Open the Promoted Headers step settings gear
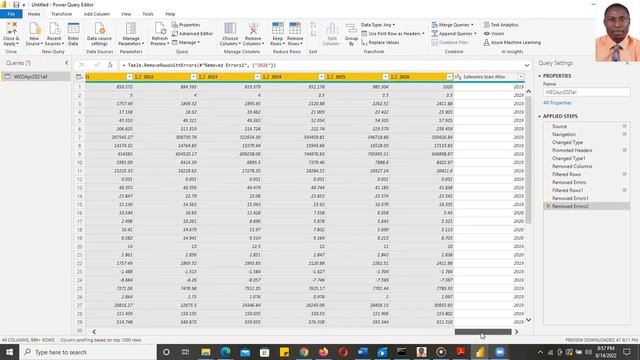The width and height of the screenshot is (640, 360). (624, 150)
